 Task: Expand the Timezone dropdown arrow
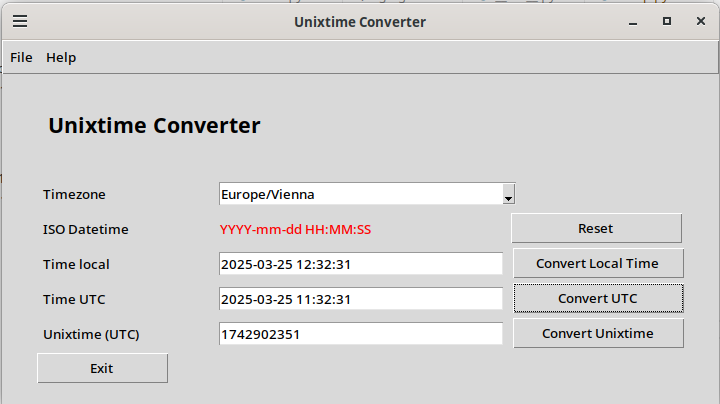coord(508,194)
